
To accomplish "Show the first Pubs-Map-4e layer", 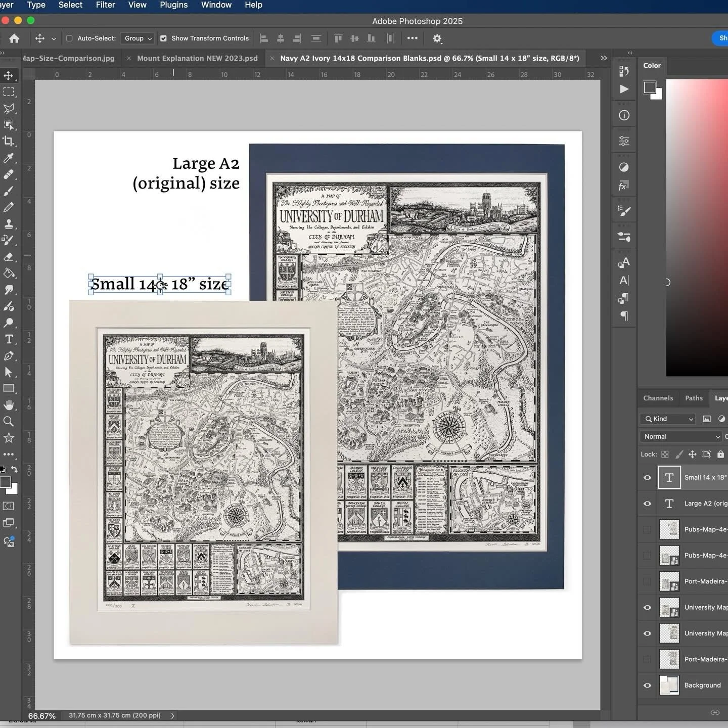I will point(647,529).
